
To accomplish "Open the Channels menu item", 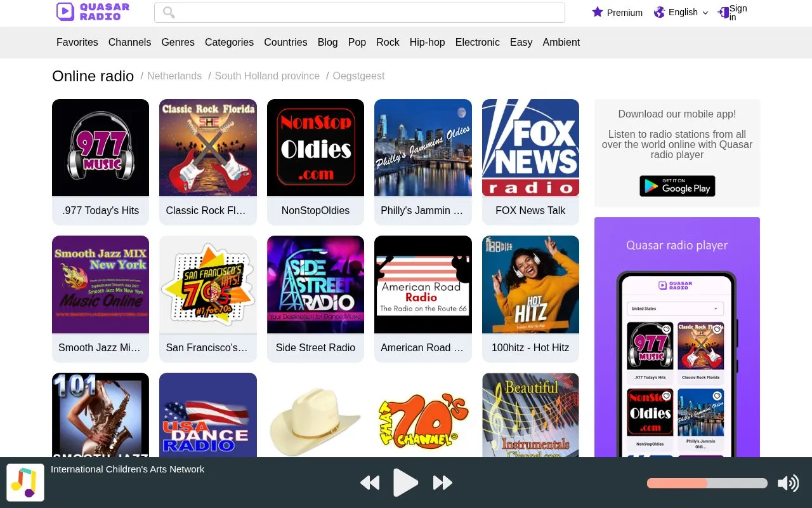I will pyautogui.click(x=129, y=42).
